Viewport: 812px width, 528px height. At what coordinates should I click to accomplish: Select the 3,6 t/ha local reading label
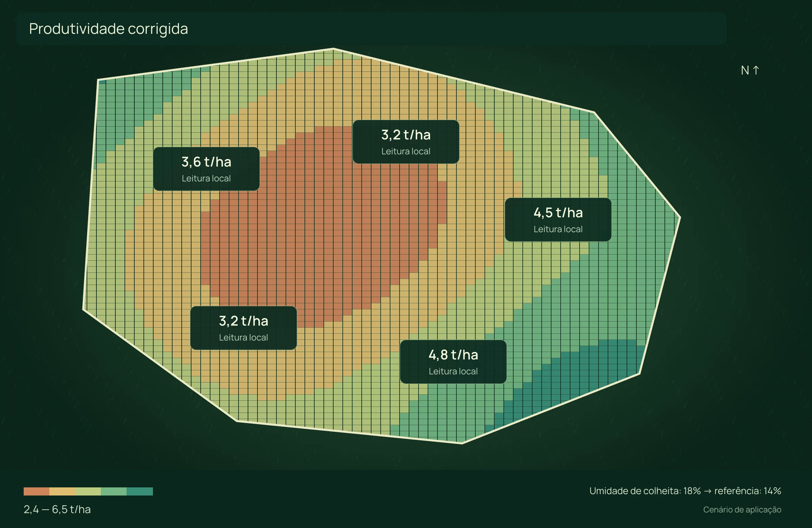tap(206, 169)
